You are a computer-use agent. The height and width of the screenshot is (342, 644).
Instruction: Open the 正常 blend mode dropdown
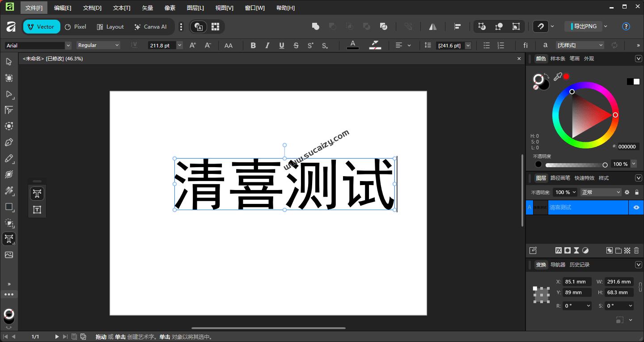coord(600,192)
